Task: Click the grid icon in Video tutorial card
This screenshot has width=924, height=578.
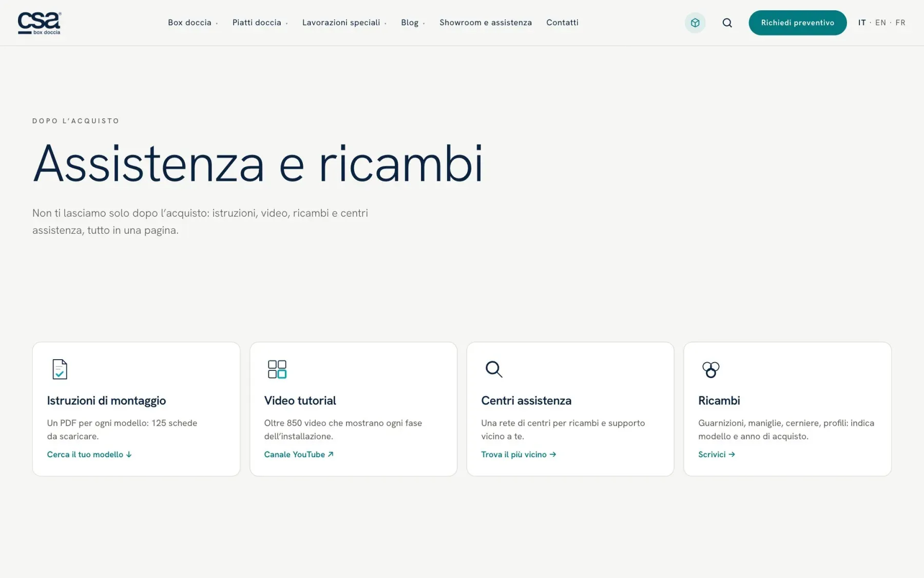Action: click(x=277, y=369)
